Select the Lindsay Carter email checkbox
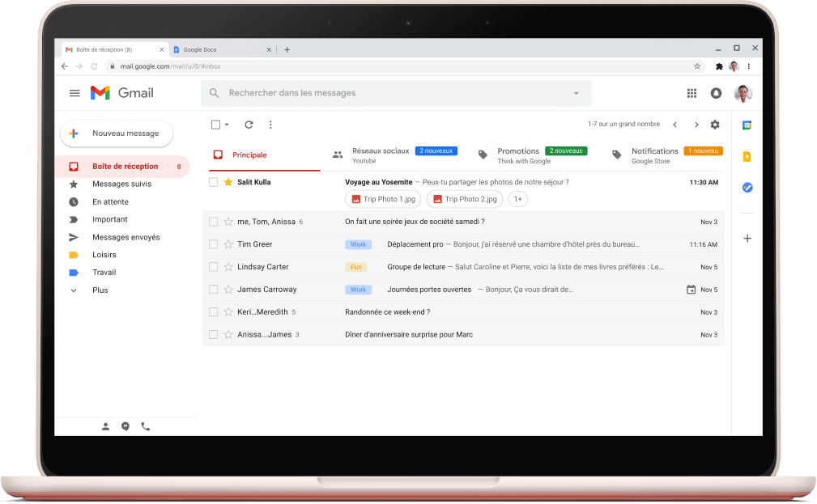The width and height of the screenshot is (817, 504). click(x=214, y=267)
